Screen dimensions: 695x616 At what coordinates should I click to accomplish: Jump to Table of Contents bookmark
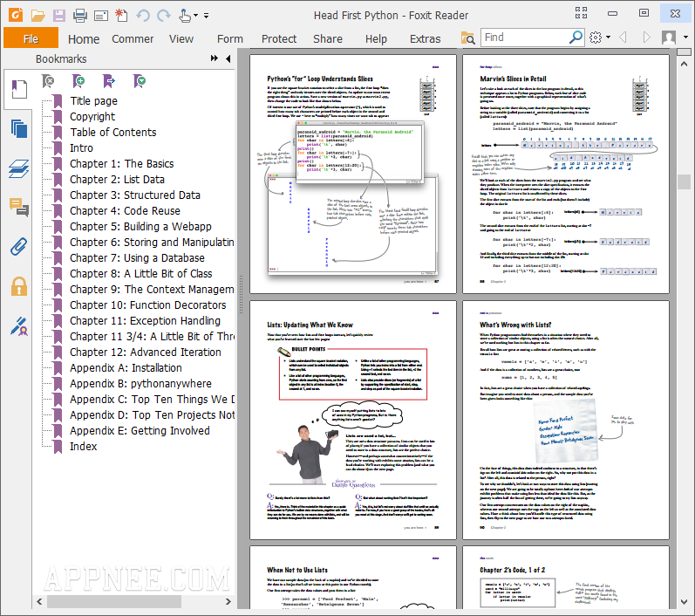(113, 132)
